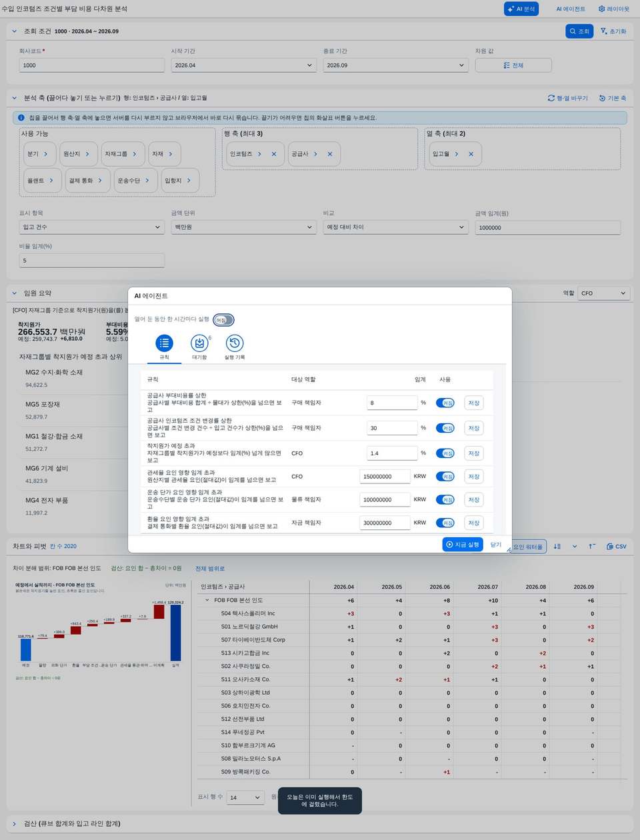This screenshot has width=640, height=840.
Task: Open the 규칙 list icon tab
Action: [164, 343]
